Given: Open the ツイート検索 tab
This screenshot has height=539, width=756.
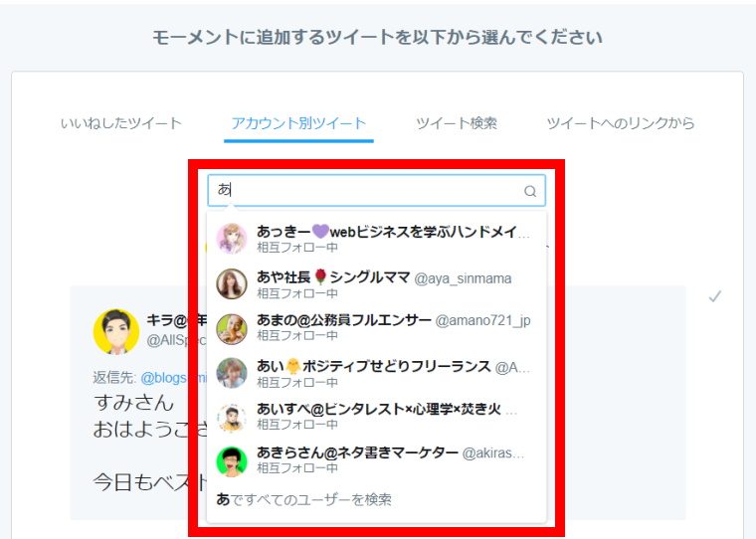Looking at the screenshot, I should point(457,123).
